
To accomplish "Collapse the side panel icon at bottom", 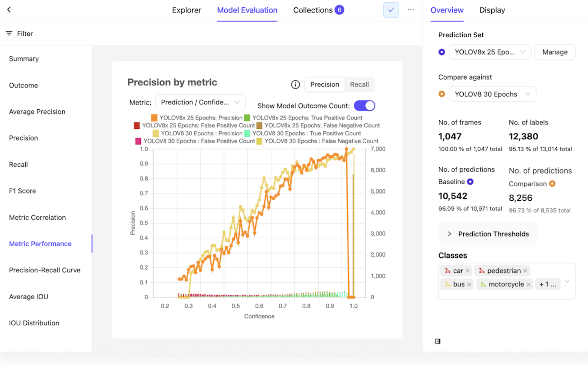I will 438,341.
